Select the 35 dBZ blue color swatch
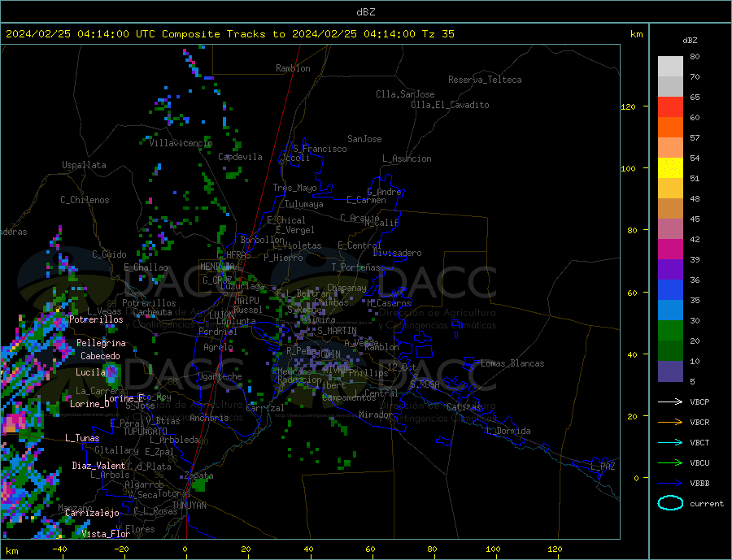732x560 pixels. click(x=670, y=290)
